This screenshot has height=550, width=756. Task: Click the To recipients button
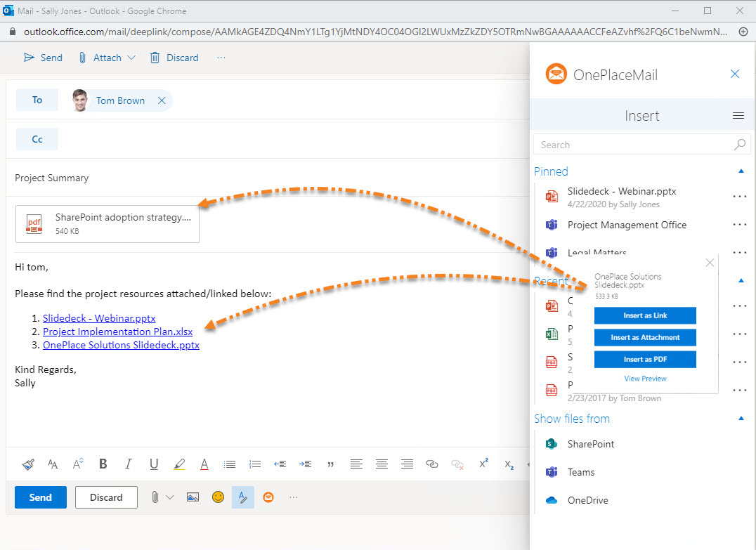point(37,100)
